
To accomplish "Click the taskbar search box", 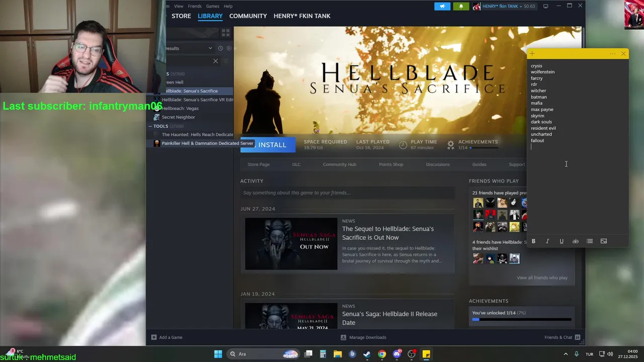I will (x=263, y=354).
